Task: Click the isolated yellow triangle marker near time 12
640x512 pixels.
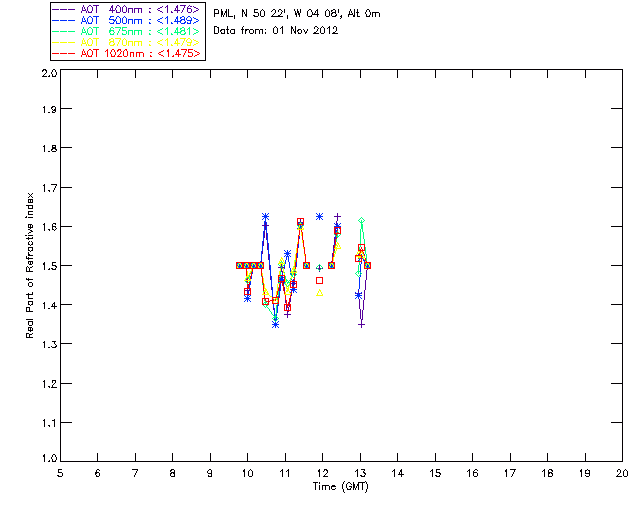Action: tap(320, 293)
